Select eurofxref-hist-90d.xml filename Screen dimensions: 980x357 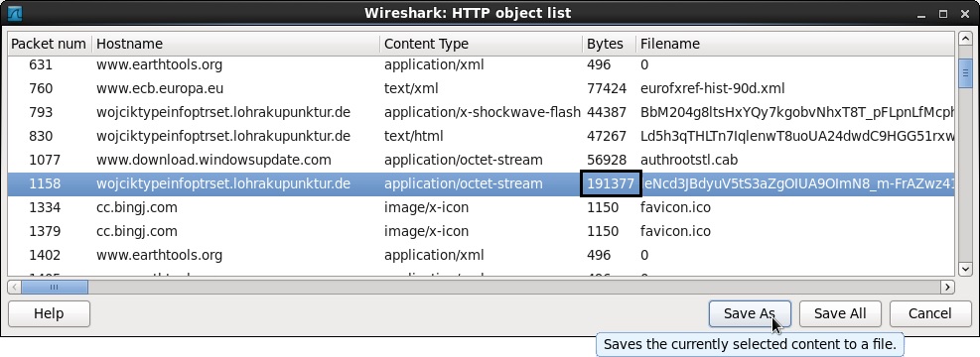[713, 88]
